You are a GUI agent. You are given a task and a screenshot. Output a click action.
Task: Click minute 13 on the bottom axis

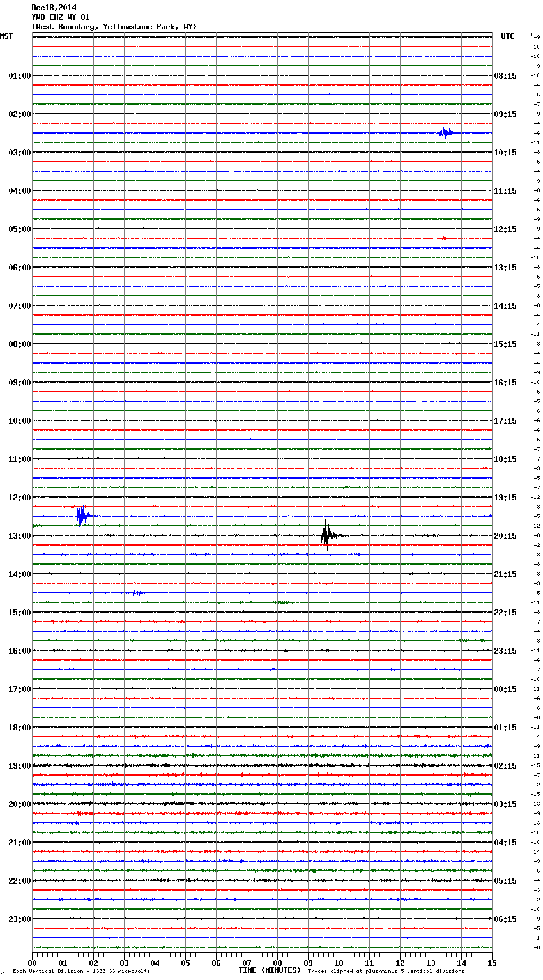(x=431, y=963)
